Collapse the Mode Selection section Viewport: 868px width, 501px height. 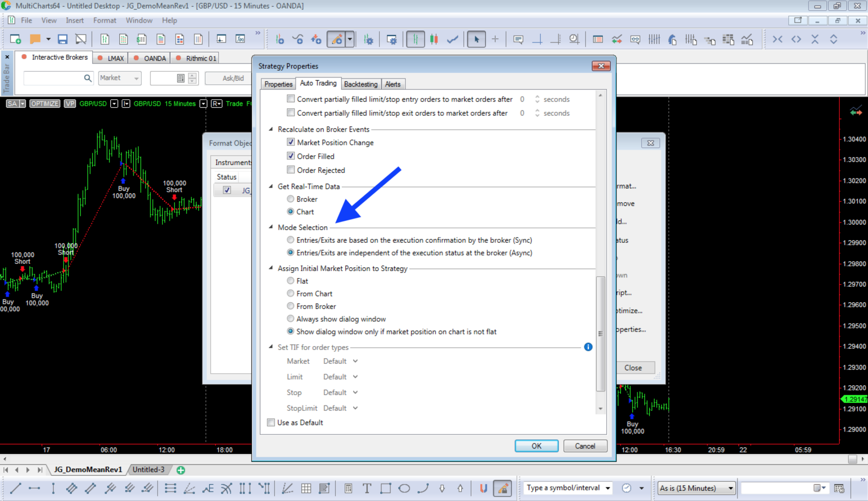pyautogui.click(x=270, y=227)
